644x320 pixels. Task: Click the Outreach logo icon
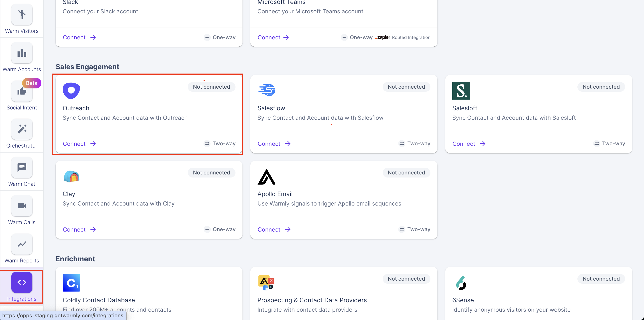click(x=71, y=91)
